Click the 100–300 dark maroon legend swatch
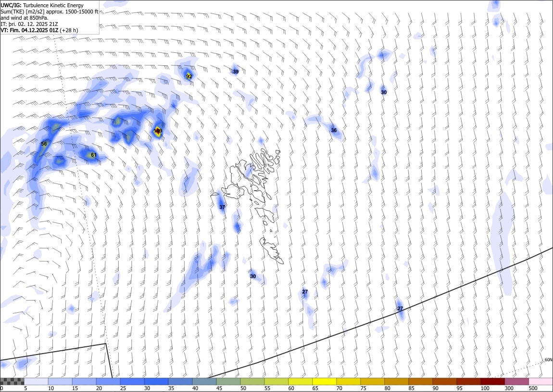The image size is (553, 392). (493, 381)
